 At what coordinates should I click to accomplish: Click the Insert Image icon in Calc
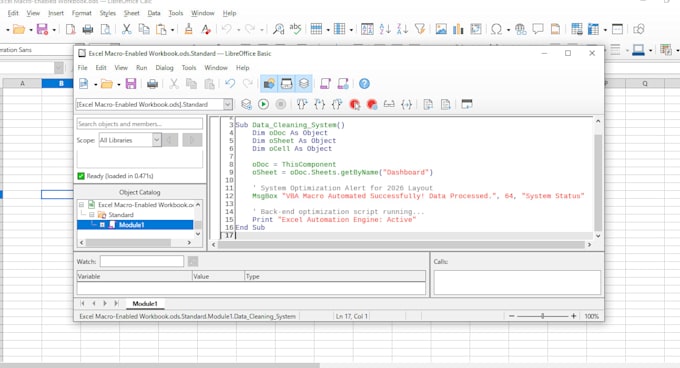441,29
